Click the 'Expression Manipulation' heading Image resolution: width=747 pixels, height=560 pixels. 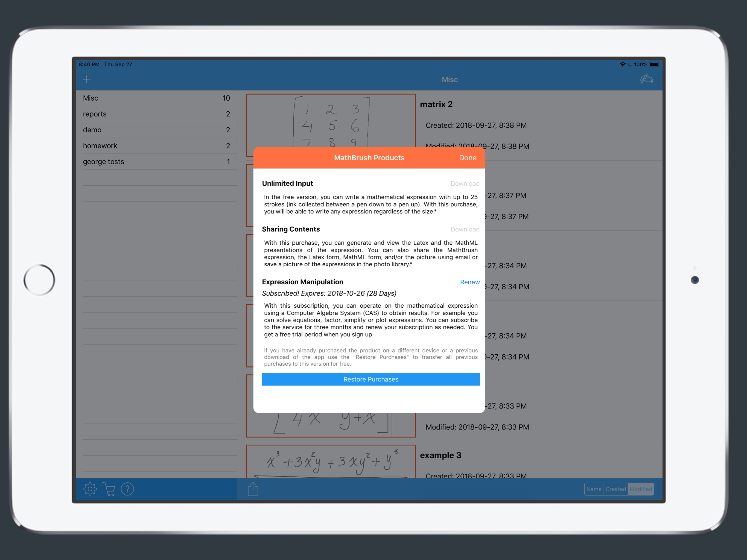[x=303, y=282]
